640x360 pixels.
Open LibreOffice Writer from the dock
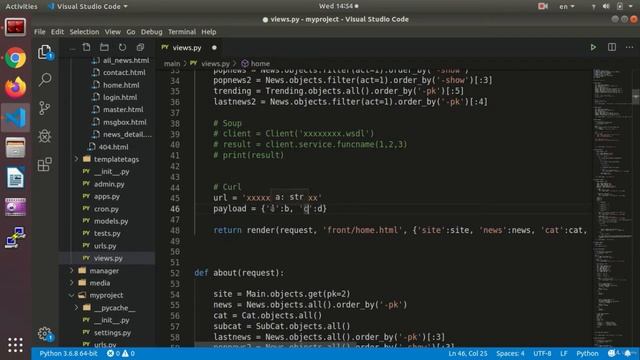[x=16, y=178]
